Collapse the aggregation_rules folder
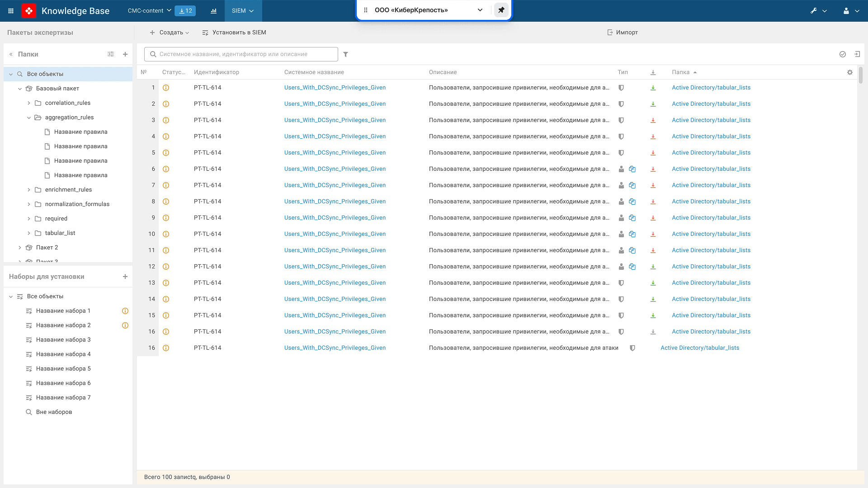Image resolution: width=868 pixels, height=488 pixels. pyautogui.click(x=29, y=117)
